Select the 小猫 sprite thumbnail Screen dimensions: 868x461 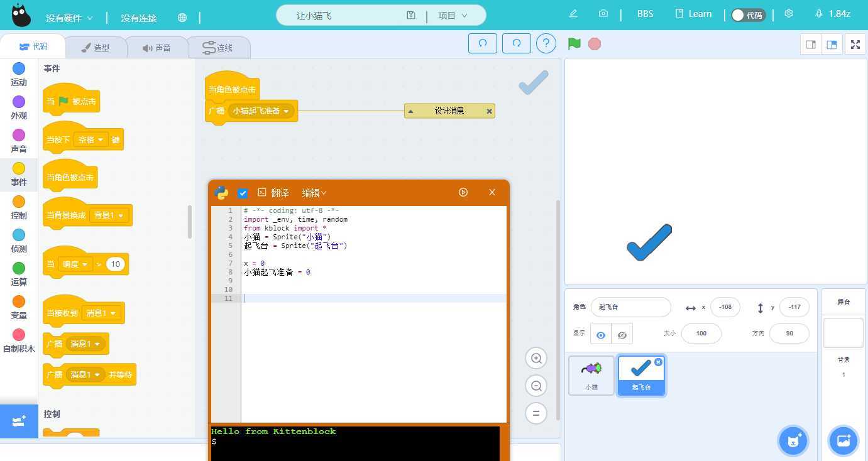pos(591,375)
